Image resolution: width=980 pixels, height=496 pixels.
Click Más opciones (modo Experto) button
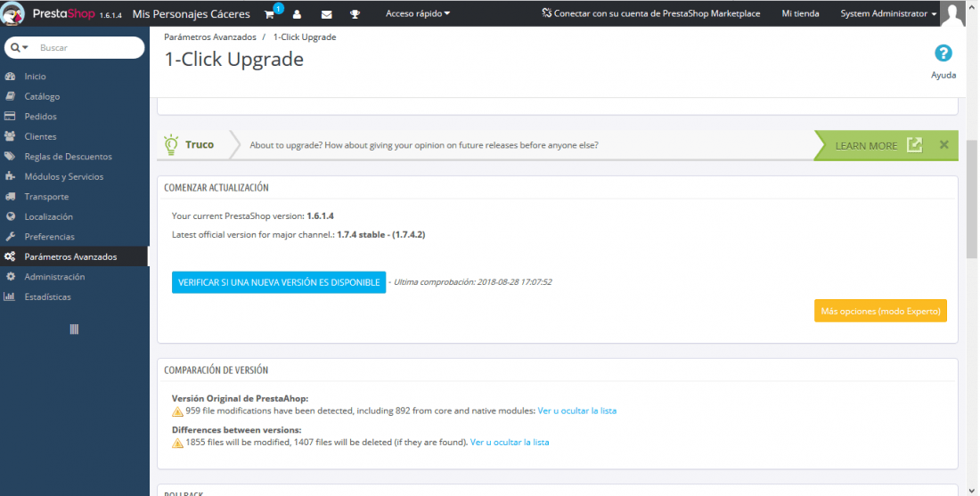click(880, 311)
